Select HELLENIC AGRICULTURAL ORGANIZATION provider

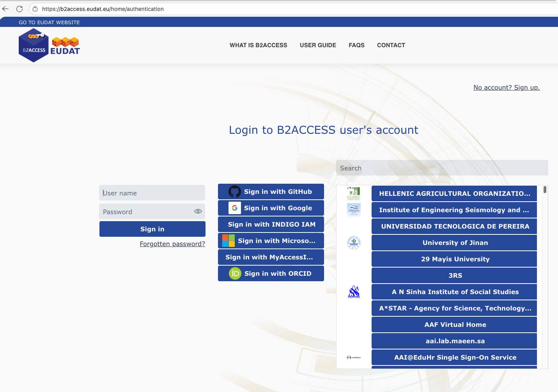454,193
